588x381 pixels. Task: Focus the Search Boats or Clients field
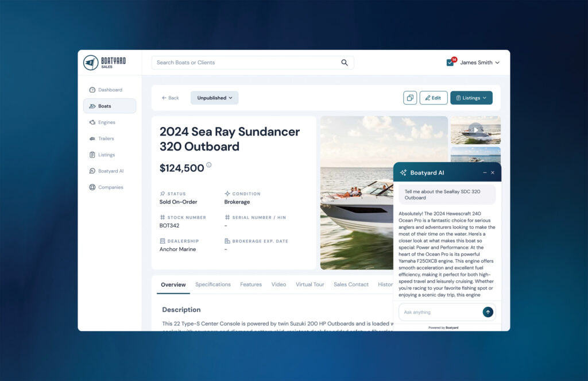point(253,63)
